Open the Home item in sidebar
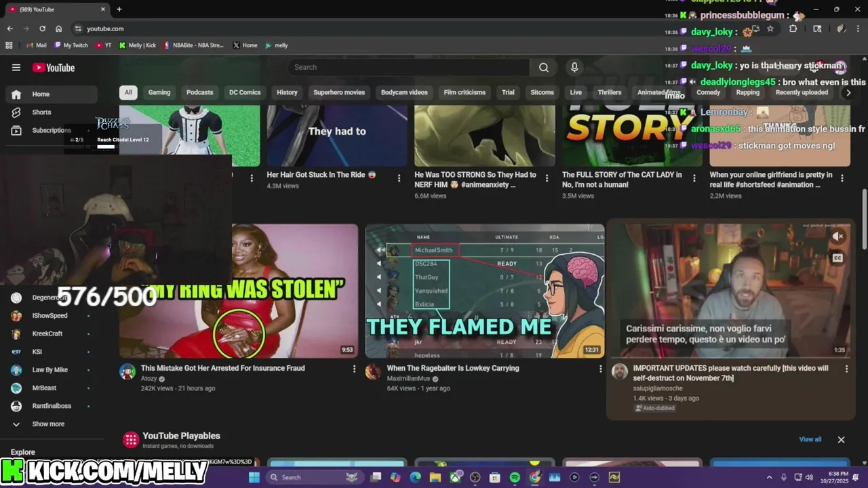The width and height of the screenshot is (868, 488). pos(50,94)
